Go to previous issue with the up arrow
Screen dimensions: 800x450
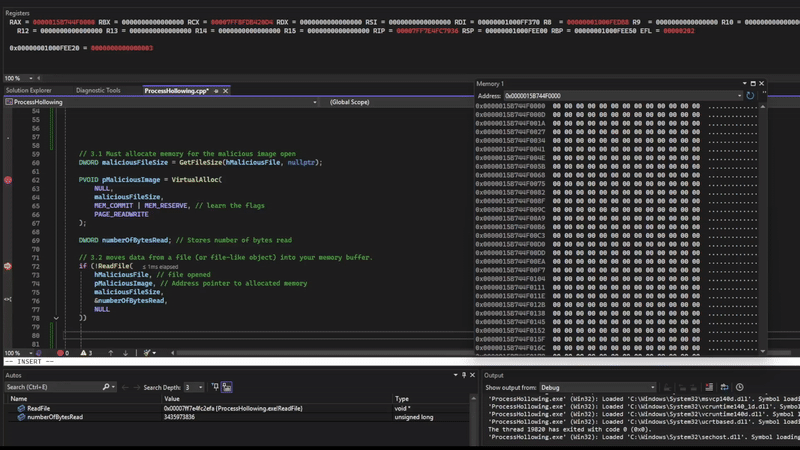(x=110, y=353)
